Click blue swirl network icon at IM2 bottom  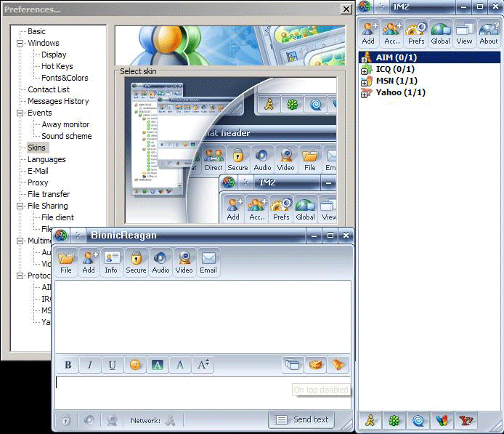click(x=418, y=420)
